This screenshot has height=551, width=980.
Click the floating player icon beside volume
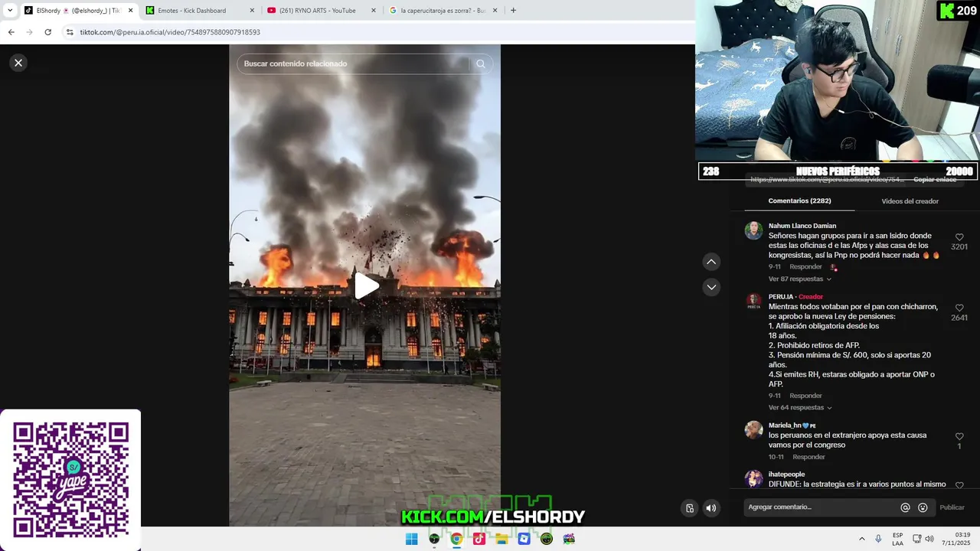(690, 508)
